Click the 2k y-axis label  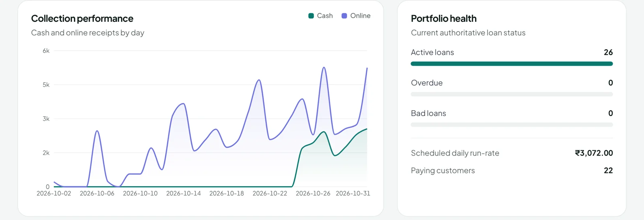(46, 153)
